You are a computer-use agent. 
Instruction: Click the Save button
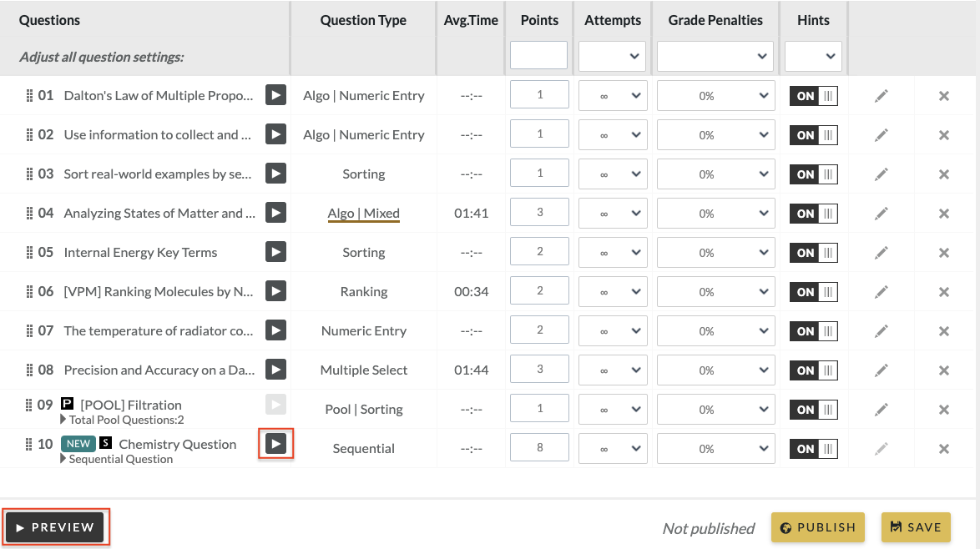click(916, 527)
